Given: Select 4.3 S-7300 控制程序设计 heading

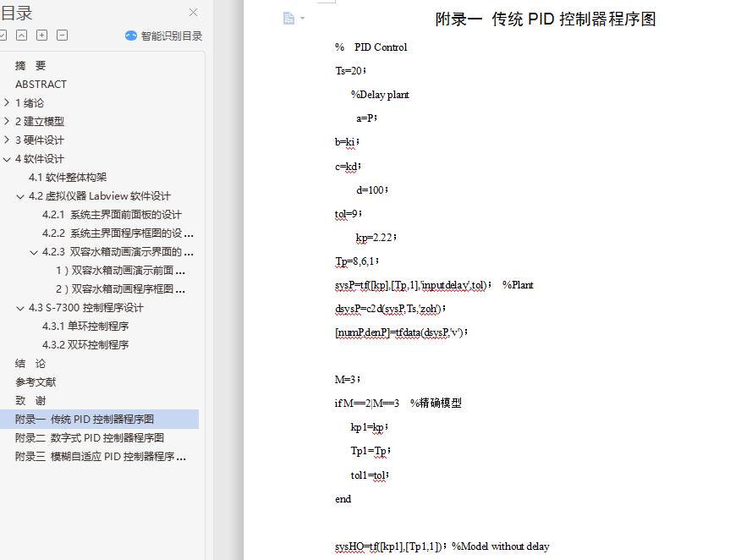Looking at the screenshot, I should [x=85, y=308].
